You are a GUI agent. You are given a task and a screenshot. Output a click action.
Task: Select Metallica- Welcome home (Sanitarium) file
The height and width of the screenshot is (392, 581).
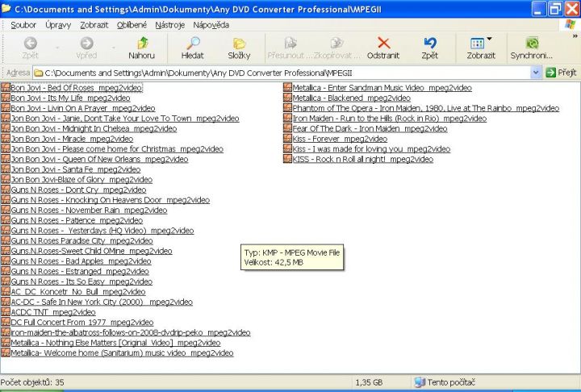pos(123,352)
